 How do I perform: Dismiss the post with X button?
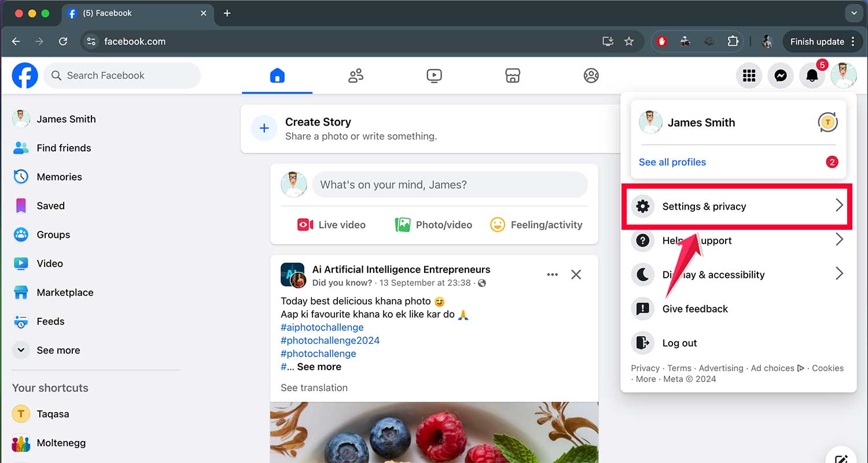pyautogui.click(x=576, y=275)
